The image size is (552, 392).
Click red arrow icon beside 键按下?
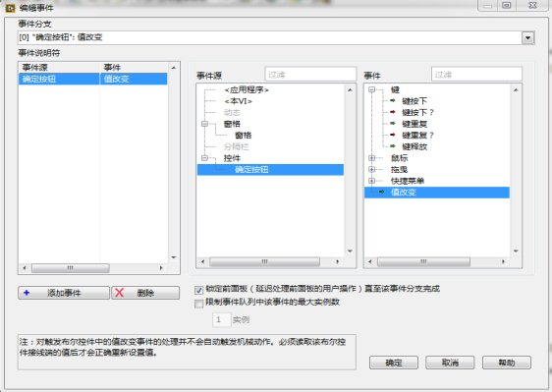393,112
